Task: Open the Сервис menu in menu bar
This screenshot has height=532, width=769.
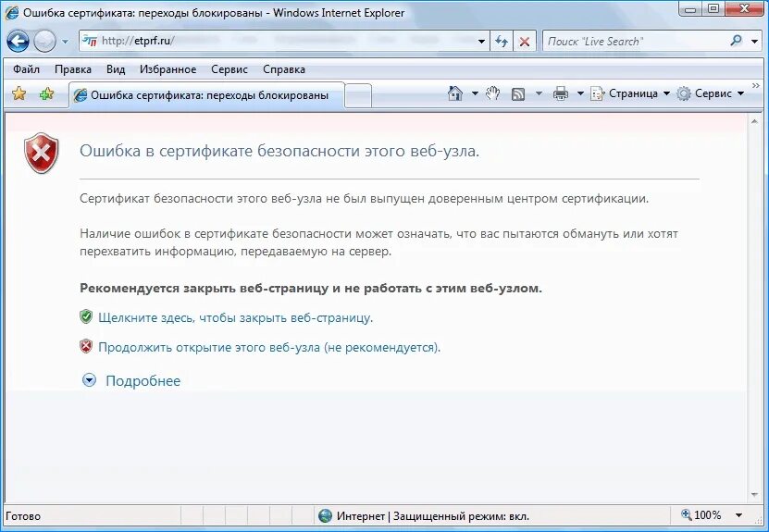Action: tap(229, 69)
